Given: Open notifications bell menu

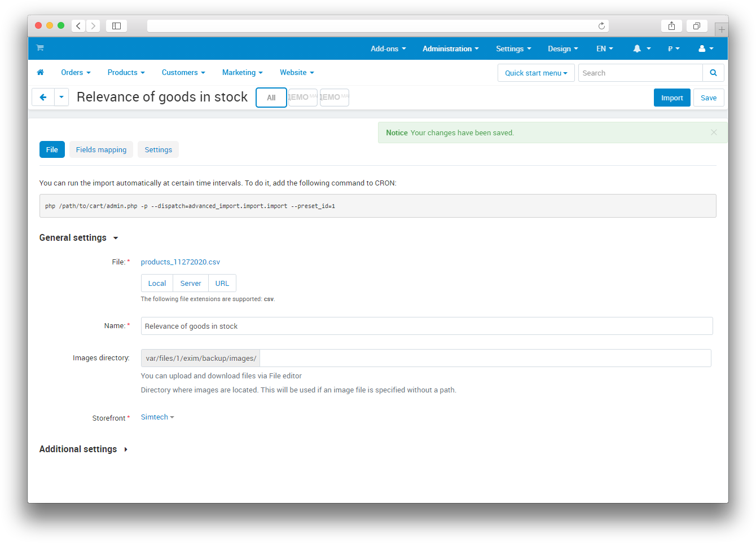Looking at the screenshot, I should [x=641, y=49].
